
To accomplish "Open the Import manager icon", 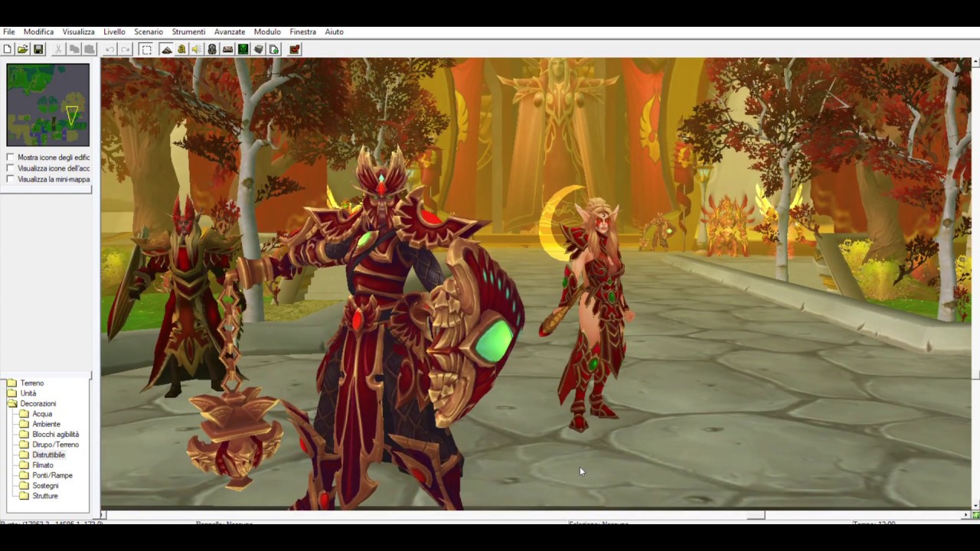I will (x=274, y=49).
